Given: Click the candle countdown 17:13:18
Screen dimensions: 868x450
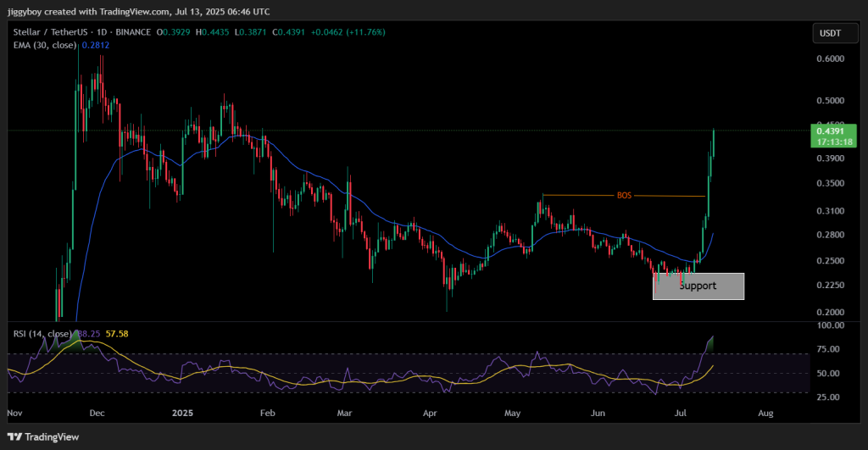Looking at the screenshot, I should point(833,142).
